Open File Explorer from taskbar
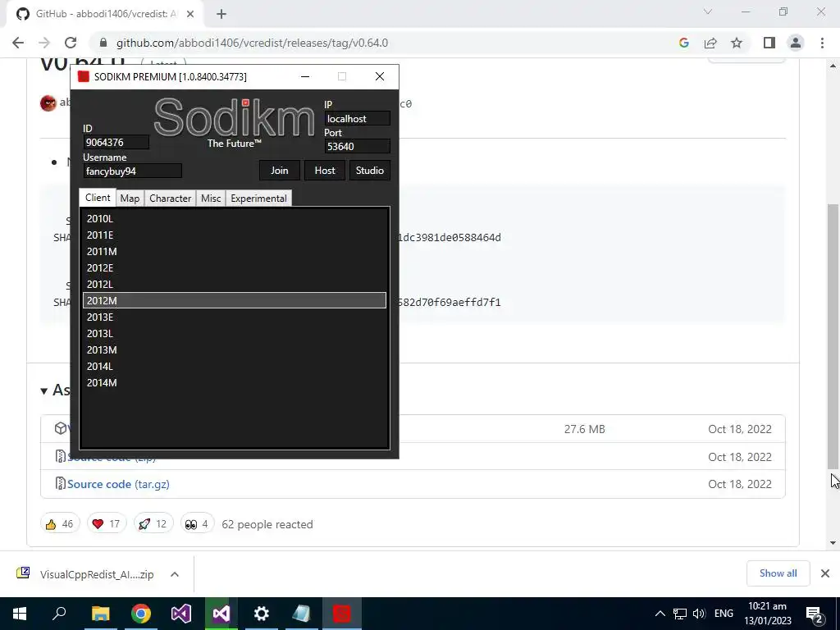 (100, 614)
